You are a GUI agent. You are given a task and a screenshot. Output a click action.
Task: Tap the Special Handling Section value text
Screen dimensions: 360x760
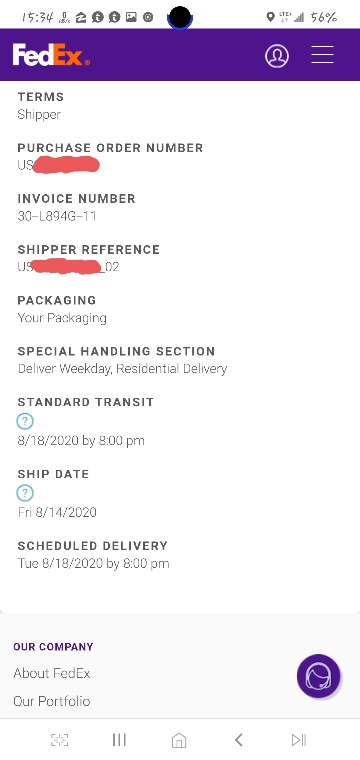[122, 369]
